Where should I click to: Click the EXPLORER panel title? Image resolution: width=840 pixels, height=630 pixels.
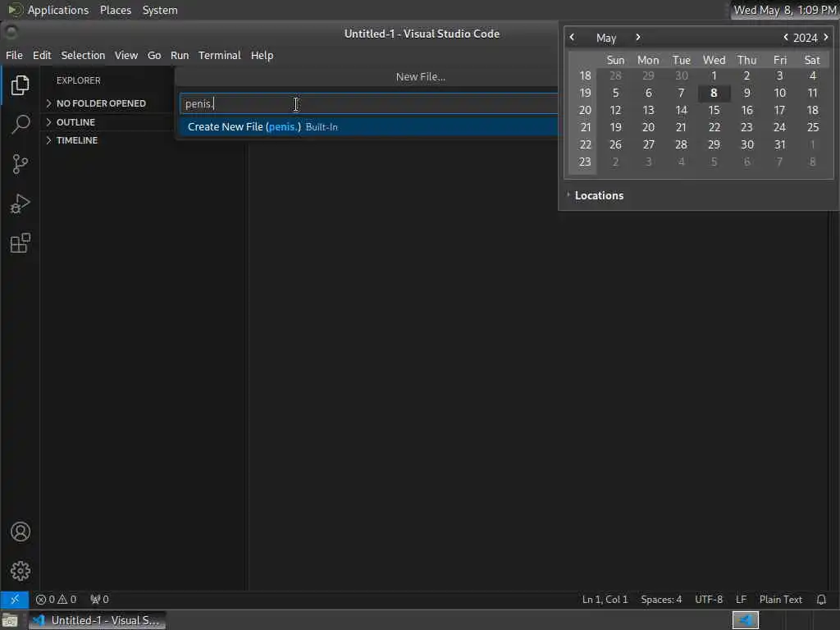coord(78,80)
